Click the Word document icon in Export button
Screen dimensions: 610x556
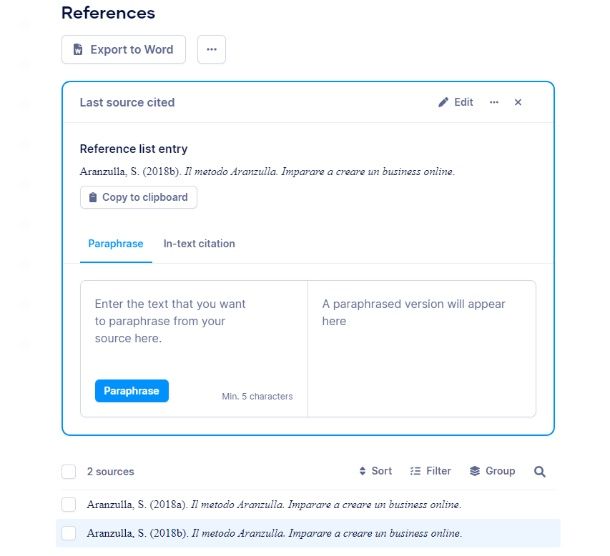(x=78, y=49)
